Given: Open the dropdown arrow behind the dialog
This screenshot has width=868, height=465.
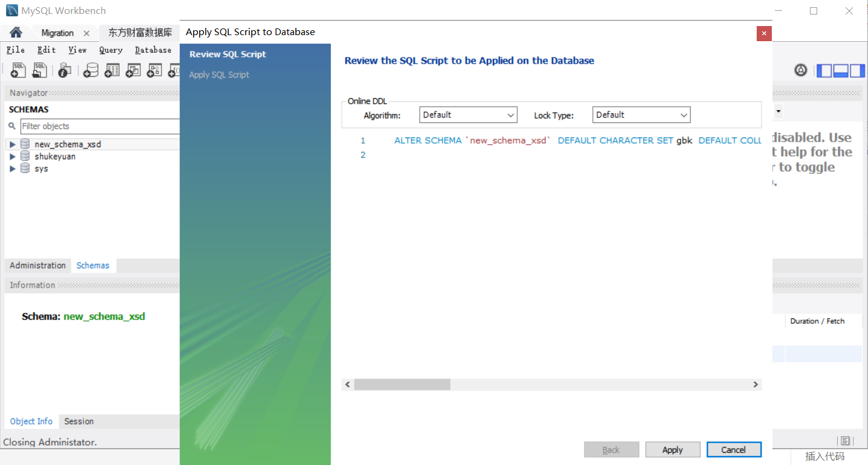Looking at the screenshot, I should [778, 111].
